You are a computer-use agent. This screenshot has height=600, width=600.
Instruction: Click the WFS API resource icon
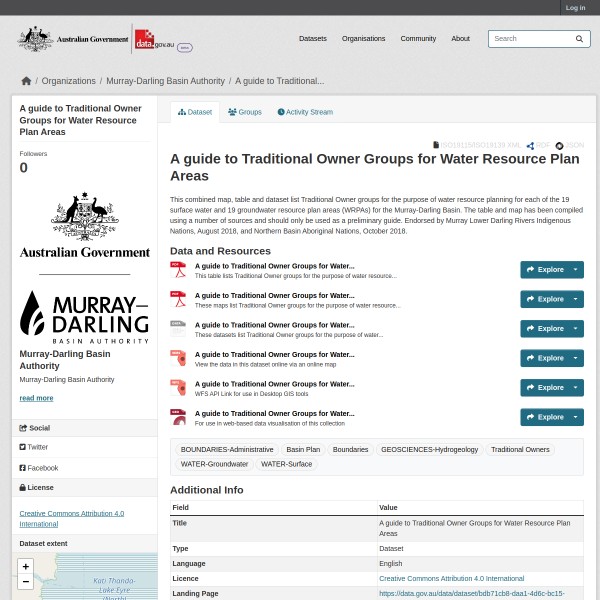click(178, 387)
